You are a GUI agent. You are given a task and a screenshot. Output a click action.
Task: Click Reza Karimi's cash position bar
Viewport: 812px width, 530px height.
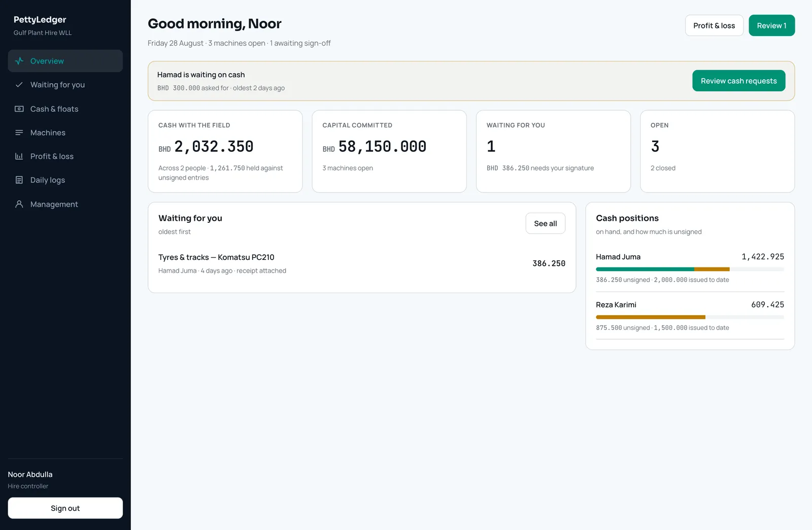[690, 317]
